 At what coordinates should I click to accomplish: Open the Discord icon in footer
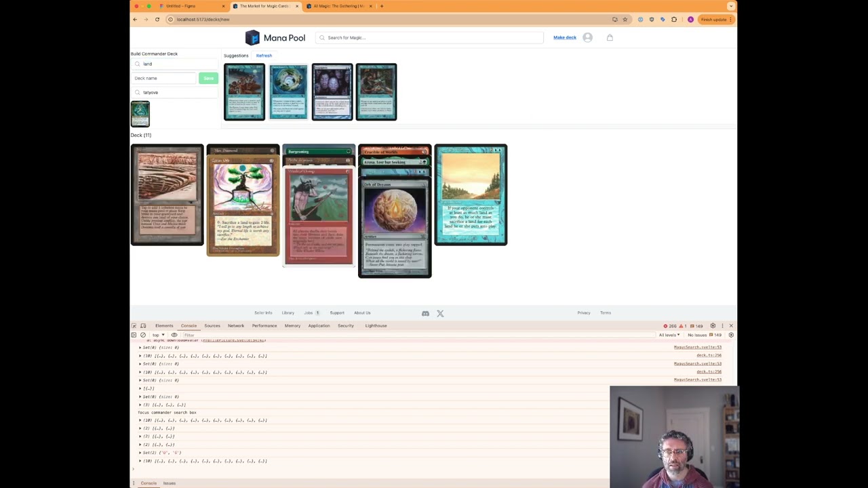tap(425, 313)
